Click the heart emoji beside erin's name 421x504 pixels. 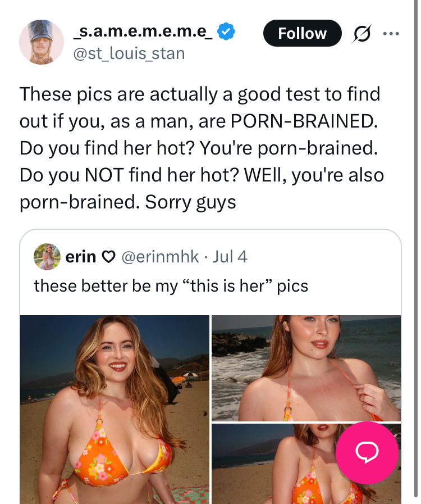pos(107,257)
